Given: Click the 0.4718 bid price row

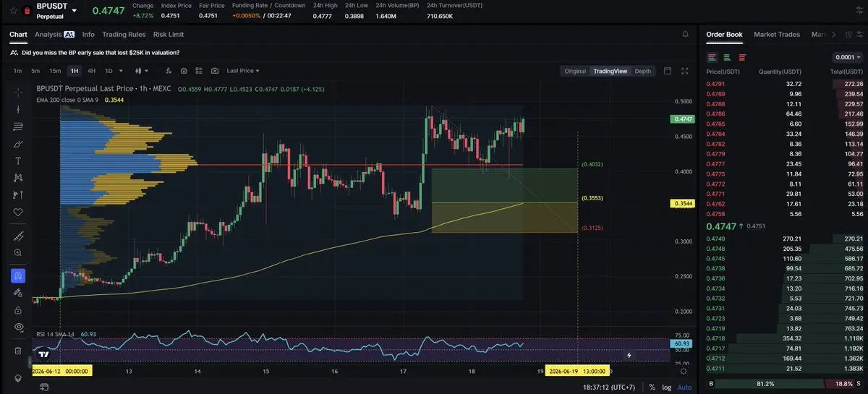Looking at the screenshot, I should (785, 338).
